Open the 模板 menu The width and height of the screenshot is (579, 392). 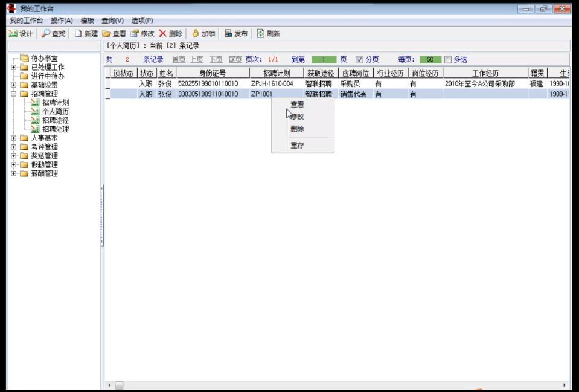tap(87, 21)
